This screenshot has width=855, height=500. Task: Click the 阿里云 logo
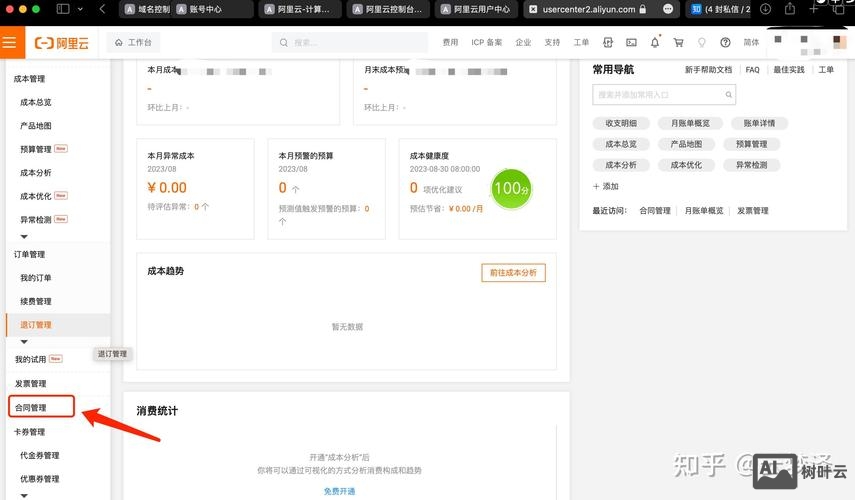tap(61, 43)
